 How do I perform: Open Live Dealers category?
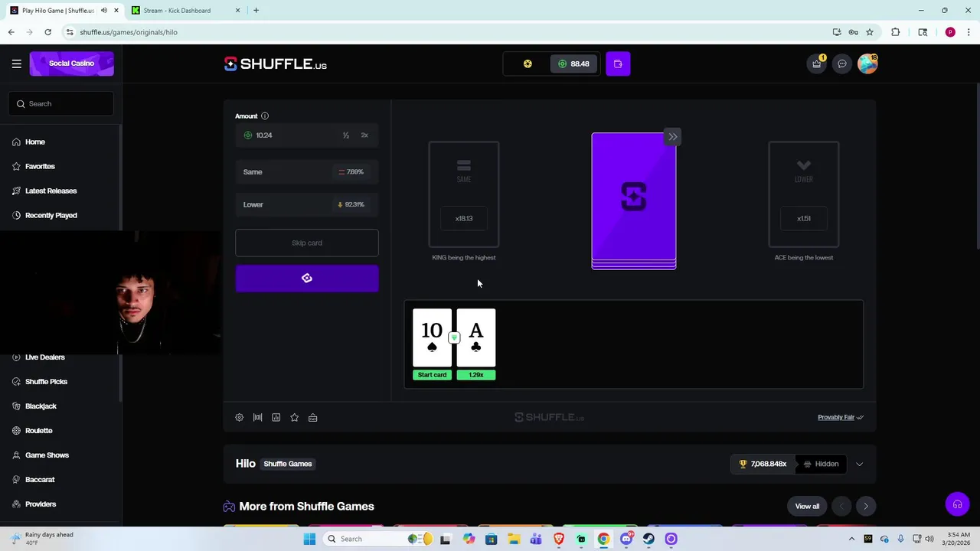tap(44, 357)
